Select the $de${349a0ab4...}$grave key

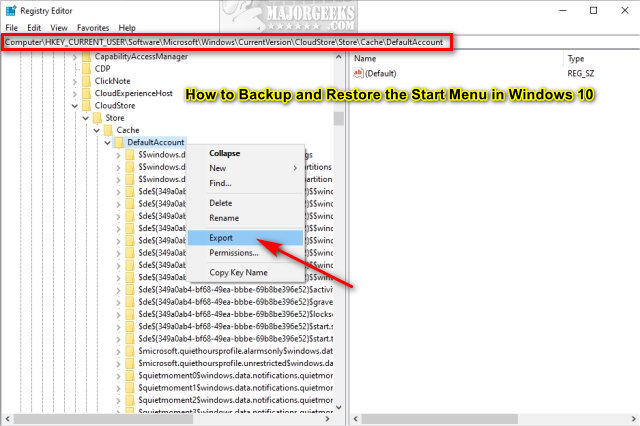235,302
